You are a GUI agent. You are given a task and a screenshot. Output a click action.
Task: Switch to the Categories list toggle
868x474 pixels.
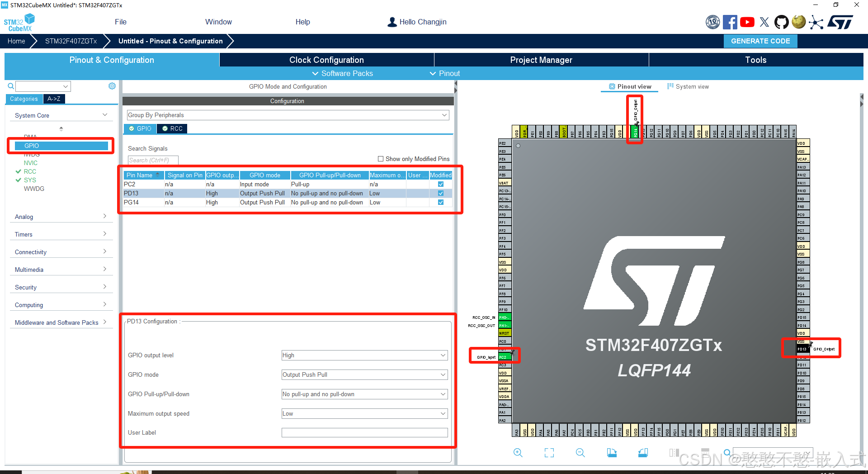[x=24, y=99]
